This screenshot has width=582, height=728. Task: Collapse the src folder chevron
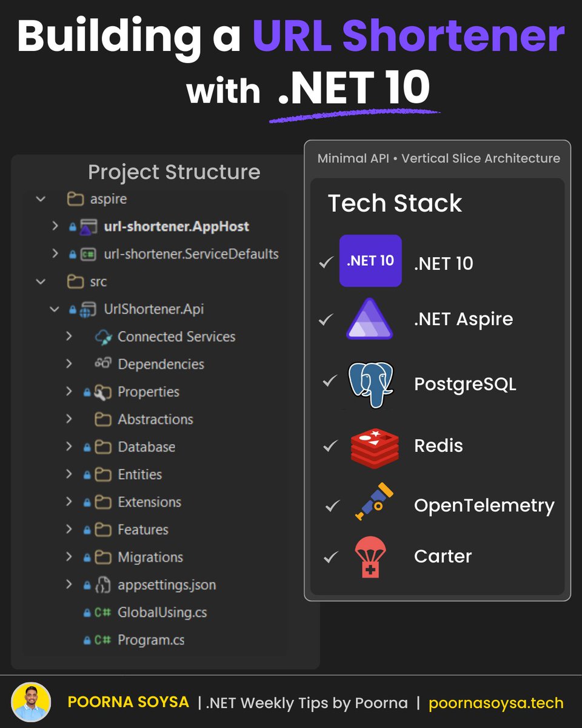coord(41,281)
